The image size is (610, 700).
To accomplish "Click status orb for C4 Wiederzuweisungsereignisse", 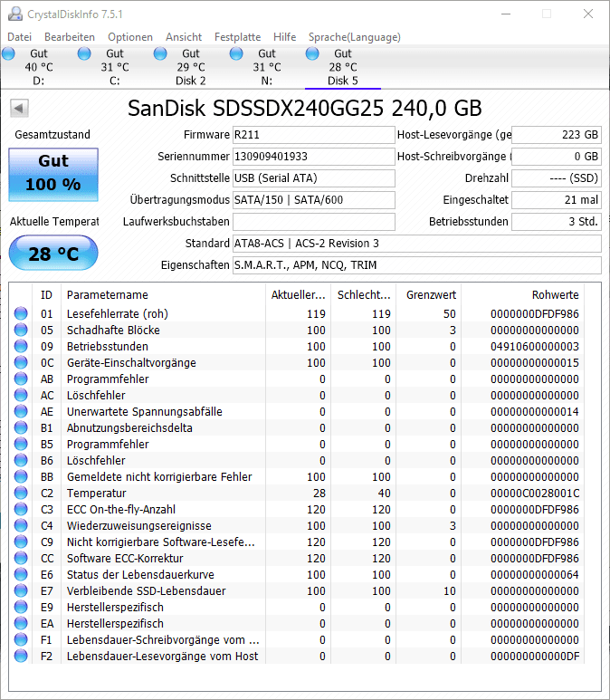I will (21, 525).
